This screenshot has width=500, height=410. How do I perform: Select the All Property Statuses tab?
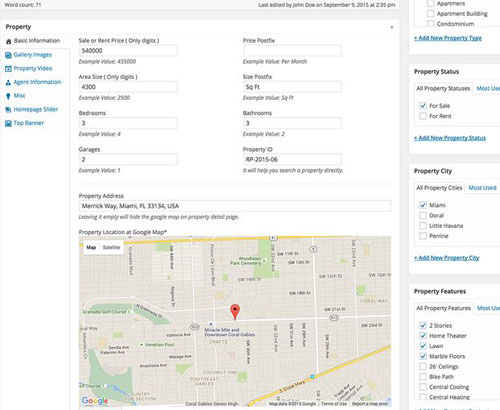pos(443,88)
